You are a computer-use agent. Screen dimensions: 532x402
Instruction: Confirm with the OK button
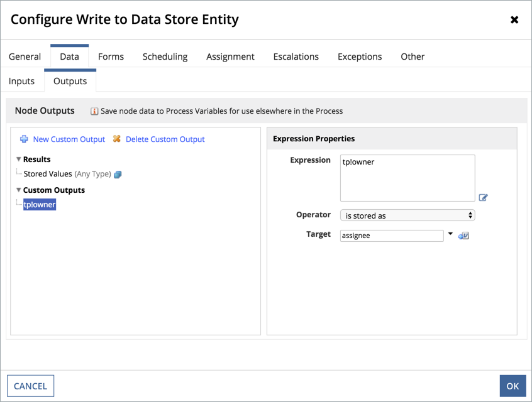coord(513,386)
